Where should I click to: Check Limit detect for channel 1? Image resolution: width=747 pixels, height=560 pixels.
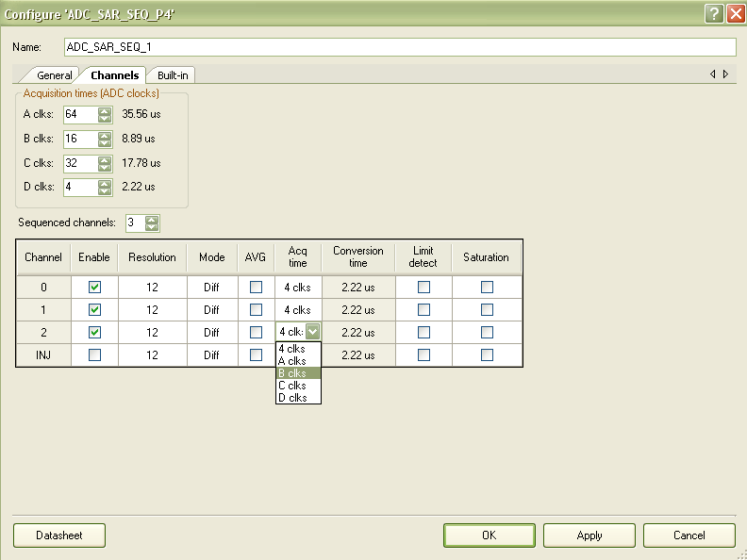coord(423,310)
